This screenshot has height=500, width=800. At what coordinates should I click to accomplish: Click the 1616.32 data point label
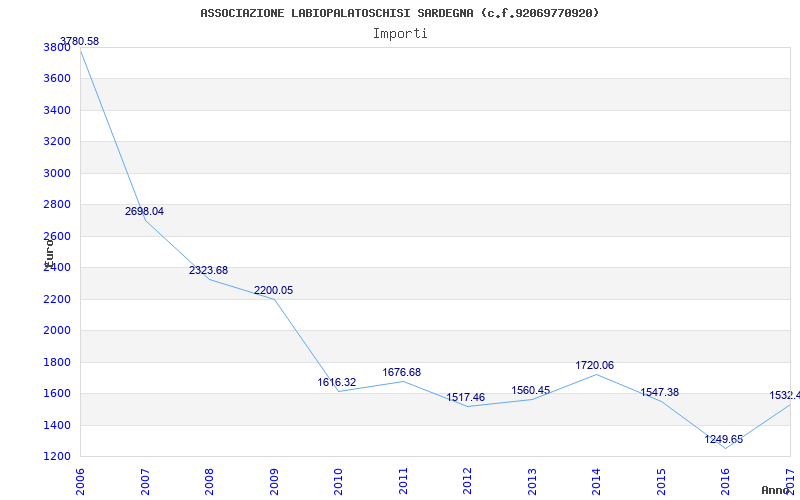pyautogui.click(x=337, y=383)
